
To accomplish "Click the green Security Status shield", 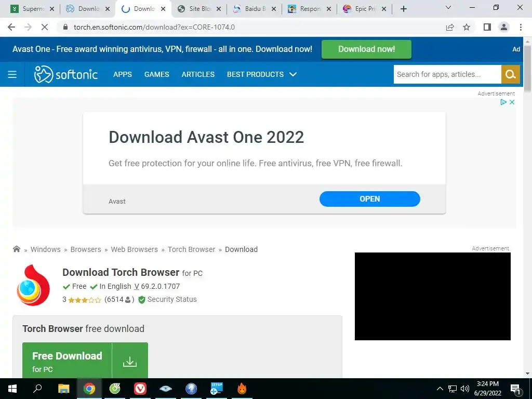I will 142,300.
